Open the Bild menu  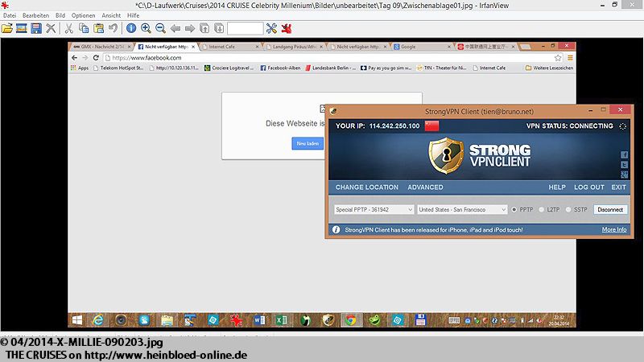60,15
